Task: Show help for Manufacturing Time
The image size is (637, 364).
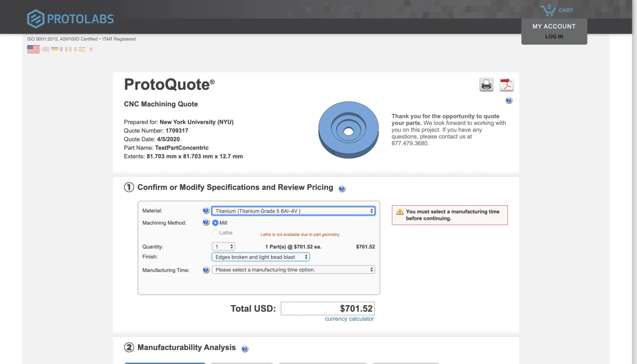Action: [x=206, y=270]
